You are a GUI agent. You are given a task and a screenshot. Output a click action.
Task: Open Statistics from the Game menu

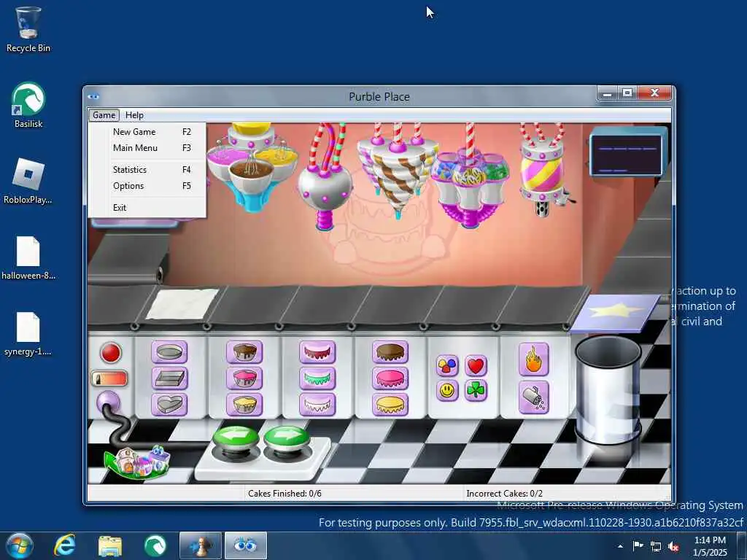point(147,169)
